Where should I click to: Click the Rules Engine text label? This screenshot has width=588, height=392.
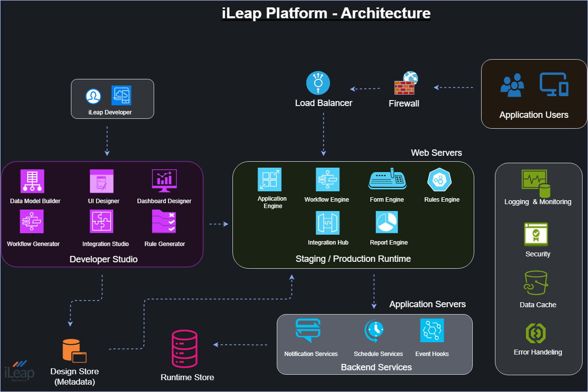442,200
